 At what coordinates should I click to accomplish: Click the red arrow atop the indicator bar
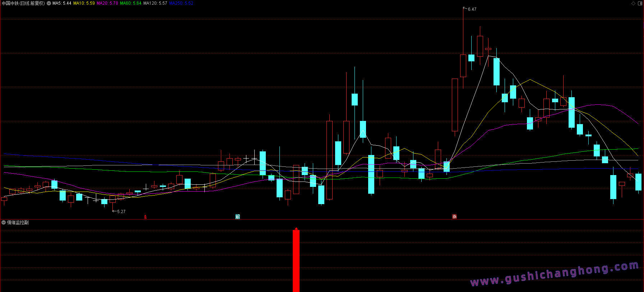click(296, 229)
